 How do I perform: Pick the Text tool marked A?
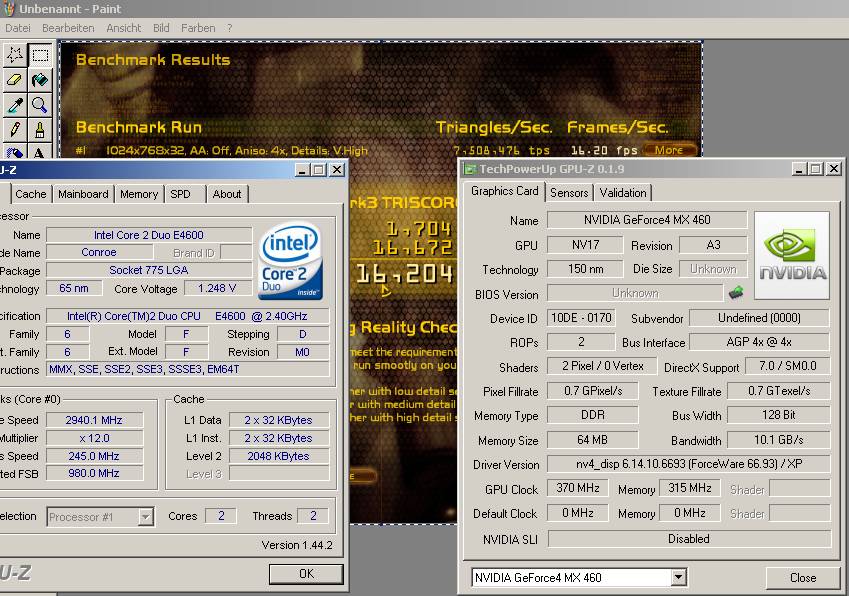[40, 151]
